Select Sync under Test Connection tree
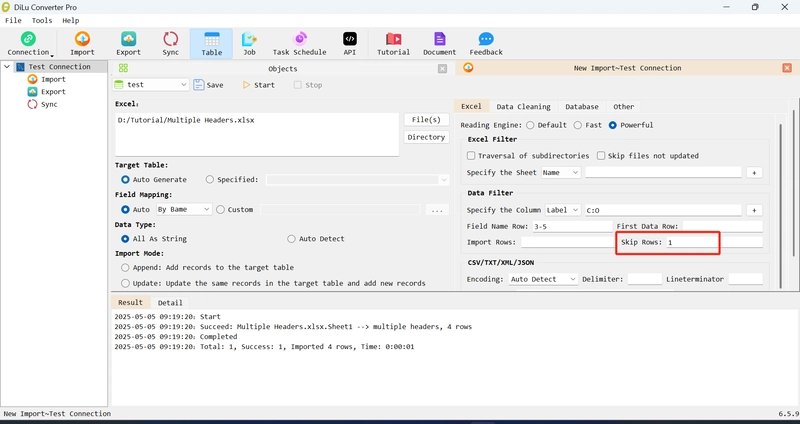 pyautogui.click(x=49, y=104)
